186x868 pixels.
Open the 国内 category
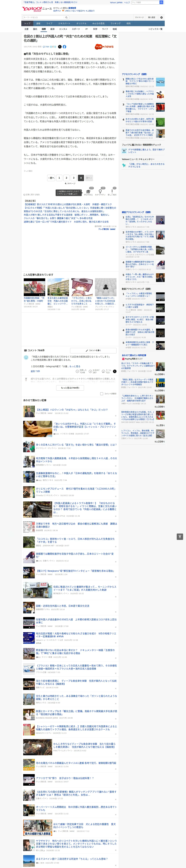[x=35, y=29]
